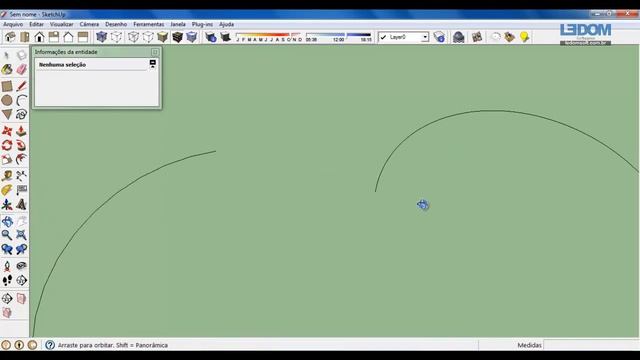Image resolution: width=640 pixels, height=360 pixels.
Task: Choose the Text label tool
Action: click(21, 190)
